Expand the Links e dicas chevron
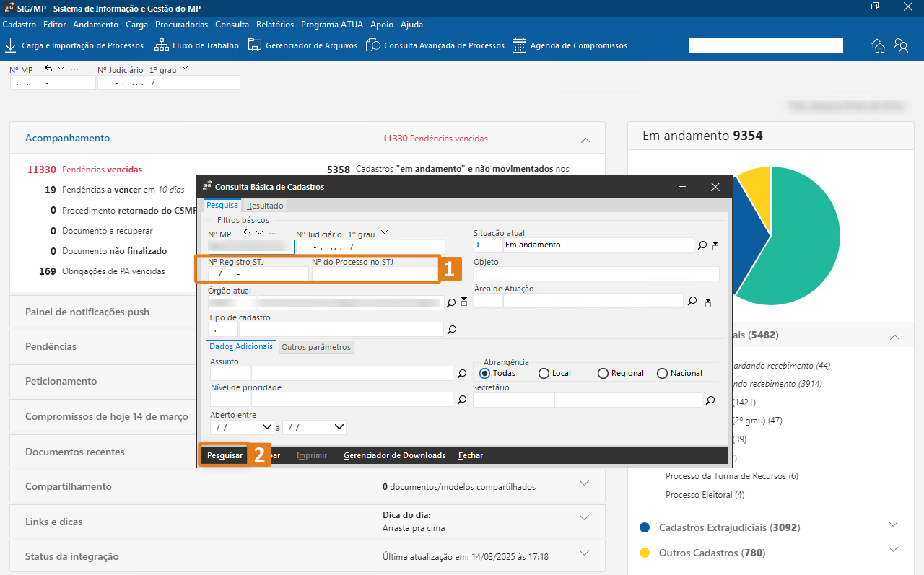The width and height of the screenshot is (924, 575). click(x=585, y=517)
